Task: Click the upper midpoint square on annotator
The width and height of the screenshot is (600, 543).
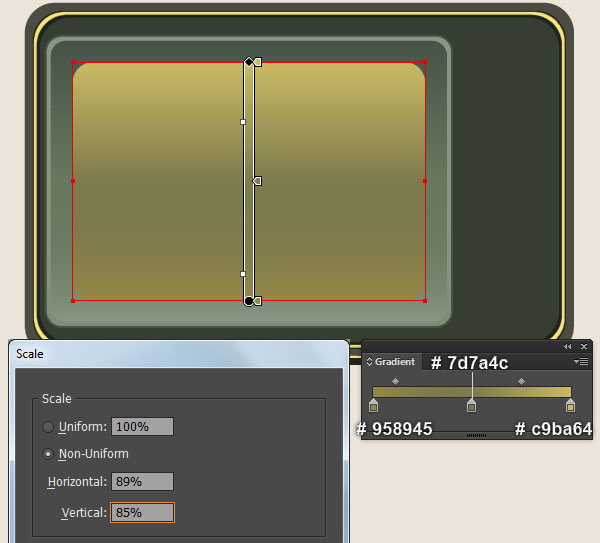Action: tap(243, 122)
